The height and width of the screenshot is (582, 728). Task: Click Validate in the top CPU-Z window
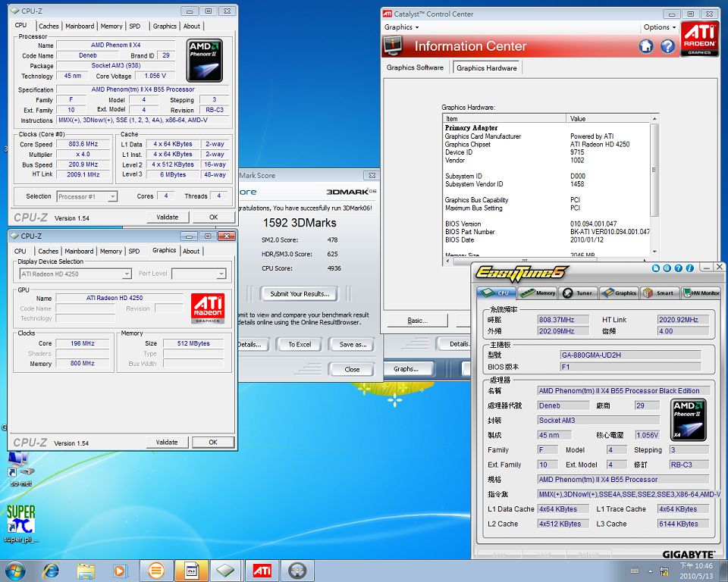pyautogui.click(x=167, y=217)
